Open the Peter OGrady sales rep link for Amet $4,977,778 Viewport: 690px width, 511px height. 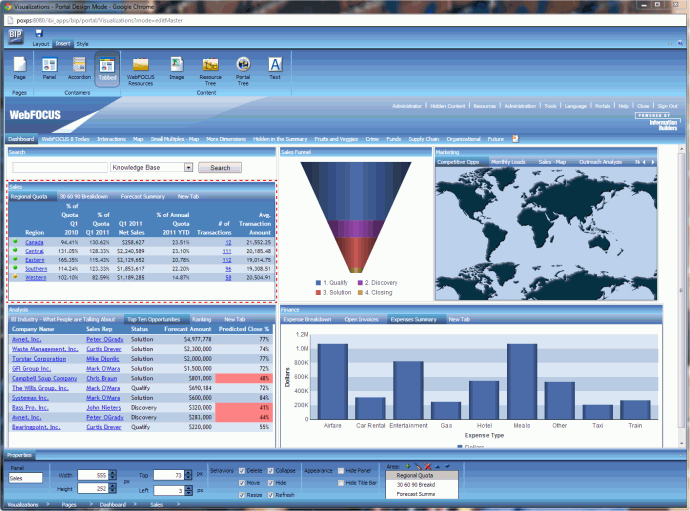point(105,339)
